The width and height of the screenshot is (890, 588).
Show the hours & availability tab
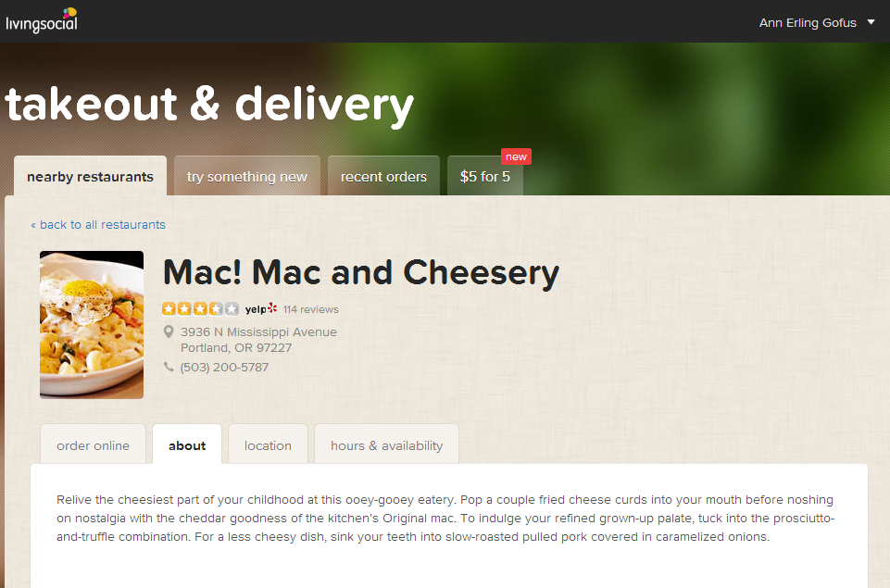click(386, 445)
